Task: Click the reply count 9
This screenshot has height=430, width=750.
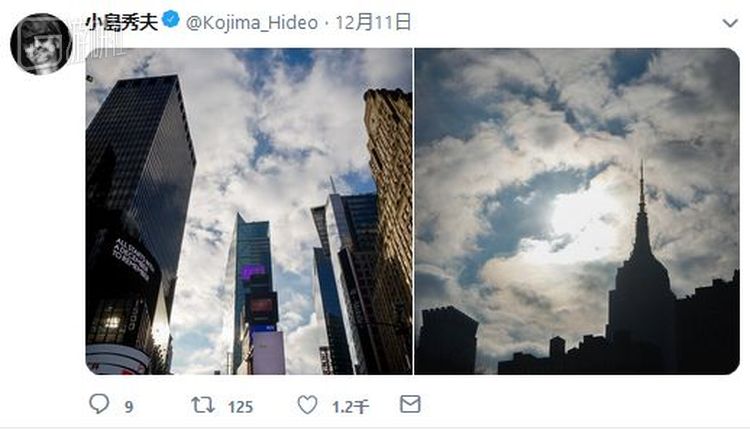Action: [x=129, y=407]
